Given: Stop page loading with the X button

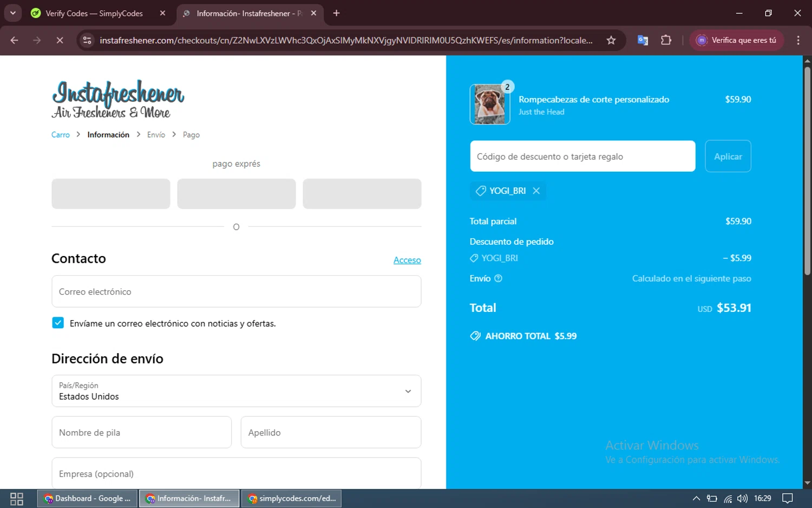Looking at the screenshot, I should click(x=60, y=40).
